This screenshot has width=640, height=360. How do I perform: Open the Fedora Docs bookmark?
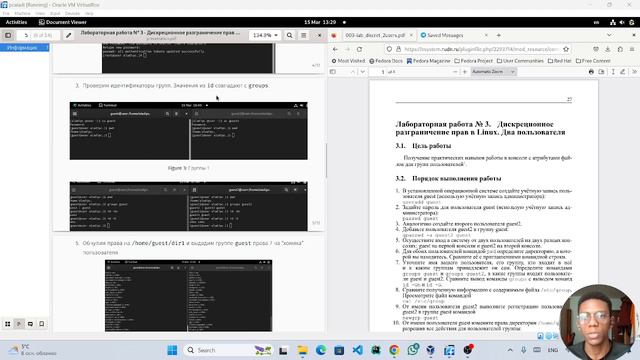tap(386, 61)
